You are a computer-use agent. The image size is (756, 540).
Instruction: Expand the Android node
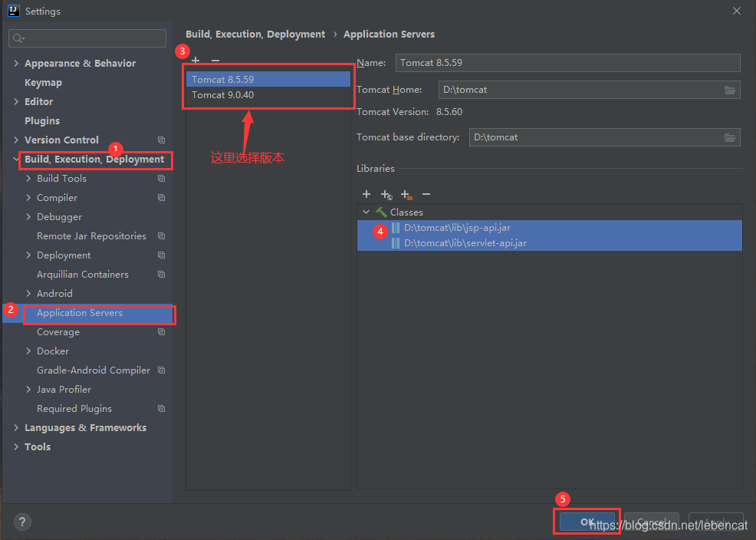[x=28, y=294]
